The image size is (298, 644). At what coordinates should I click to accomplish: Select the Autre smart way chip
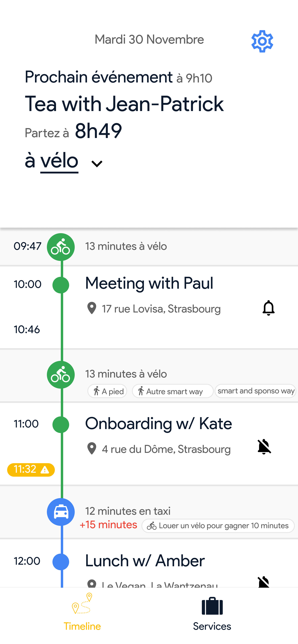click(x=172, y=391)
